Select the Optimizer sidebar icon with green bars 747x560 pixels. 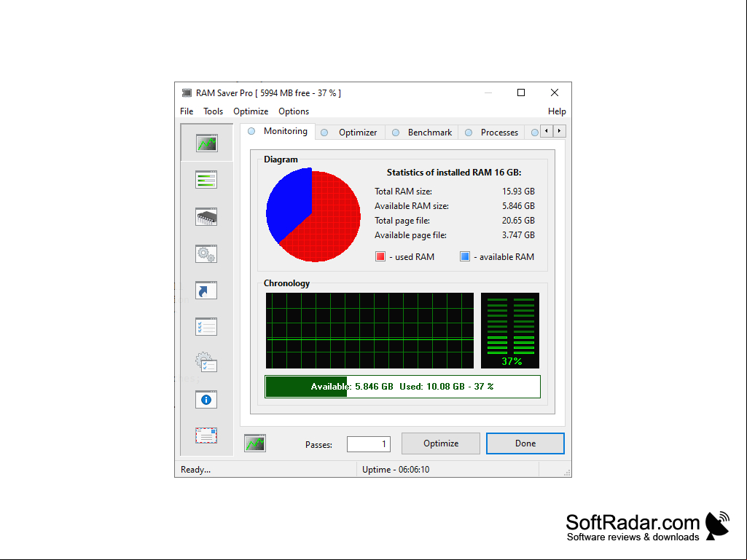(206, 180)
